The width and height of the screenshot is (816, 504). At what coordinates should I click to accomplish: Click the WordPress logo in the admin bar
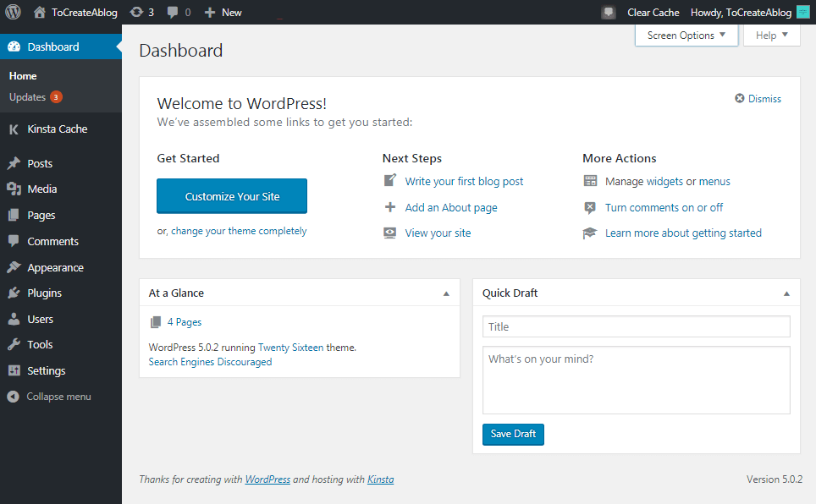click(13, 12)
